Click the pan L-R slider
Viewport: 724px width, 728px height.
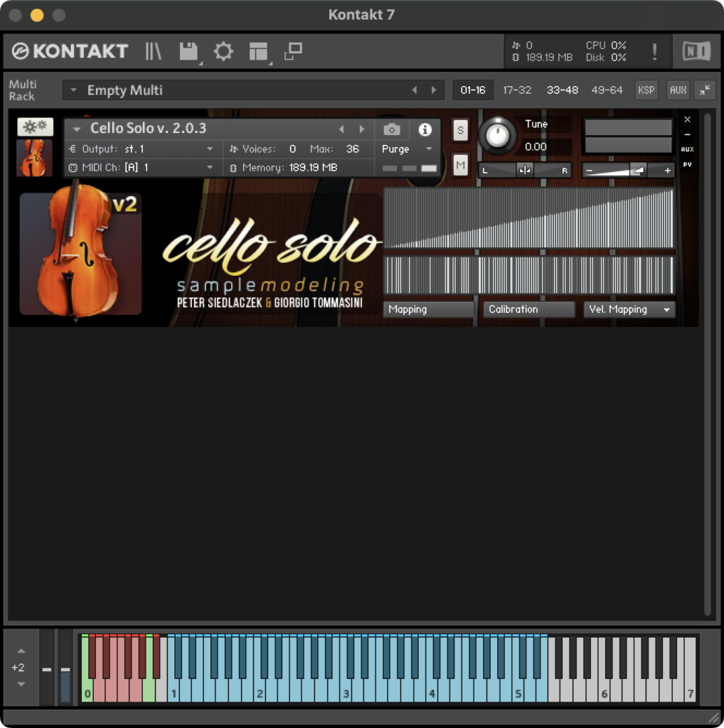tap(525, 171)
